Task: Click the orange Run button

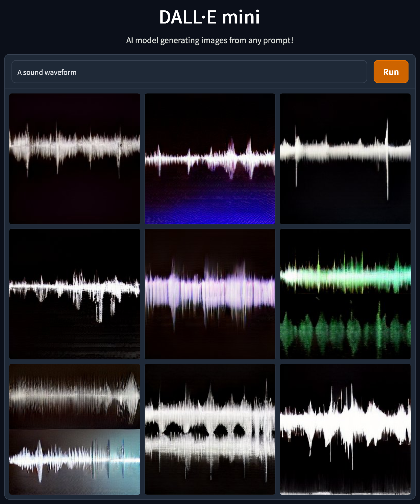Action: [391, 72]
